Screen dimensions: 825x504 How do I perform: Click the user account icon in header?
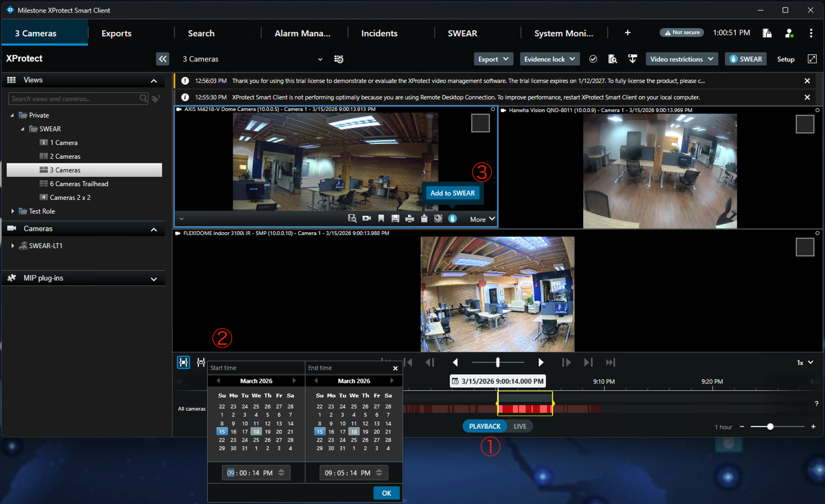pyautogui.click(x=789, y=33)
